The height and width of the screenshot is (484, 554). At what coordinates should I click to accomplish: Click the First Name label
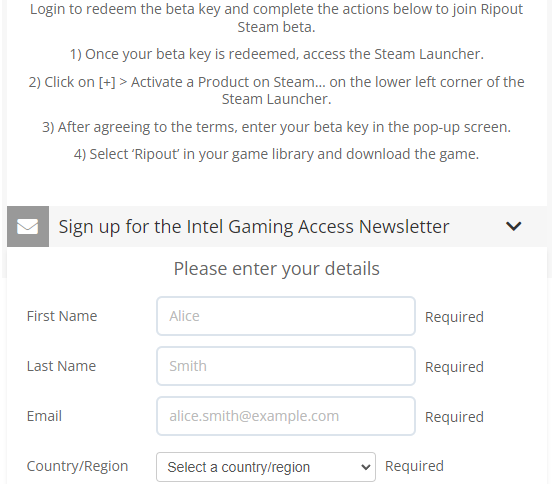coord(62,316)
